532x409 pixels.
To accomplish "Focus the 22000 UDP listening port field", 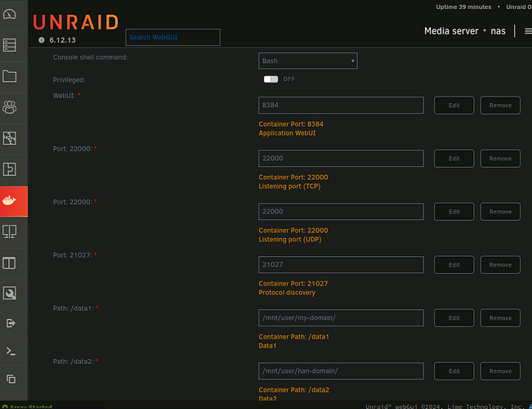I will [341, 211].
